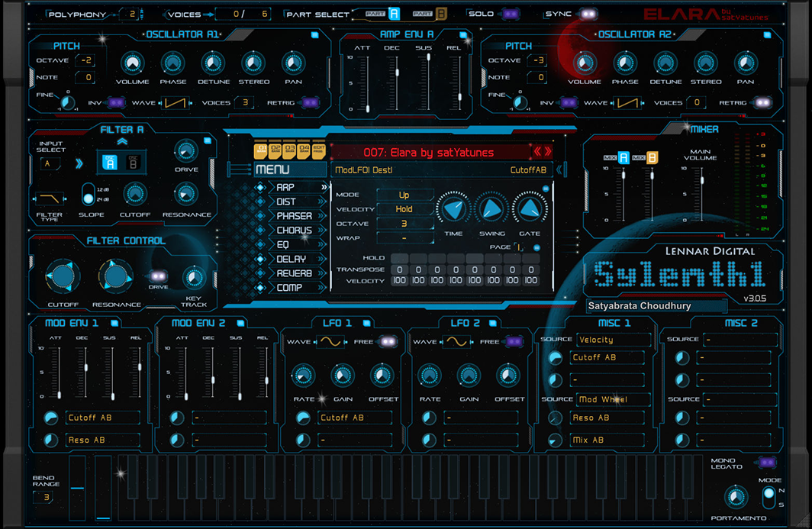Open the LFO 1 Wave selector
Screen dimensions: 812x529
331,342
